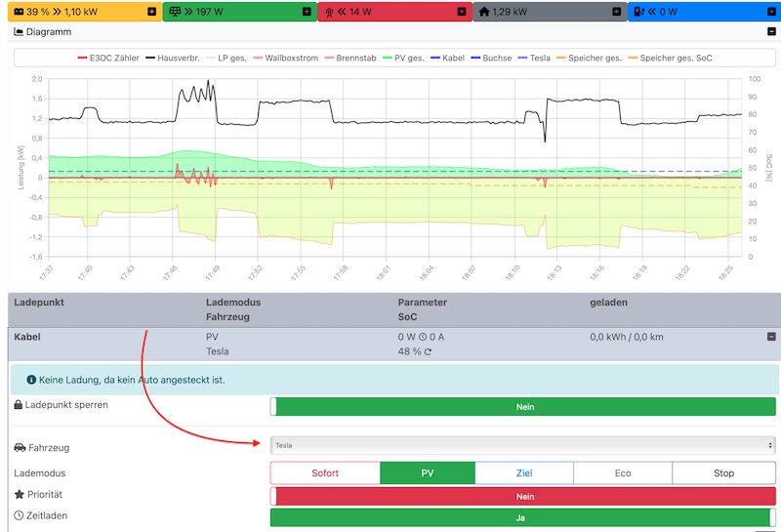Expand the house consumption tile plus icon
The height and width of the screenshot is (532, 781).
[x=616, y=12]
